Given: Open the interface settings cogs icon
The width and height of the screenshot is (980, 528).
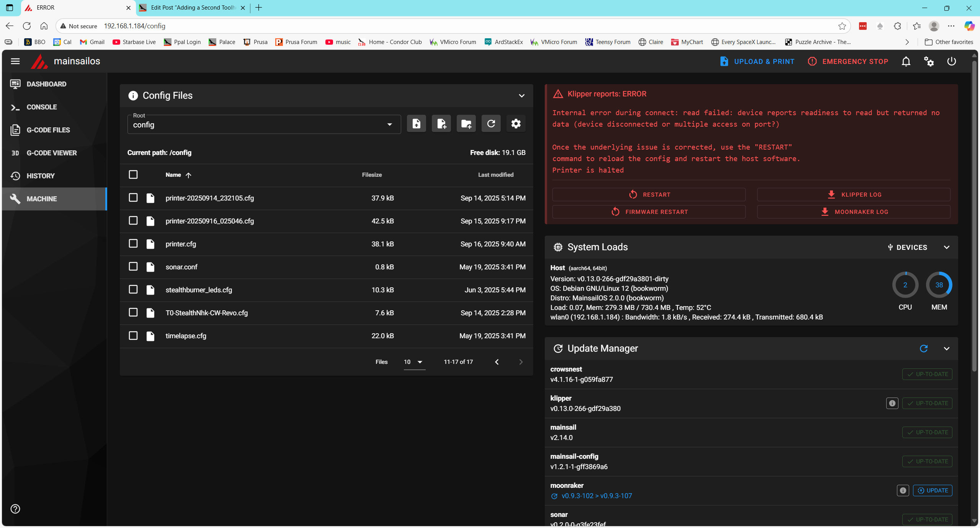Looking at the screenshot, I should tap(929, 61).
